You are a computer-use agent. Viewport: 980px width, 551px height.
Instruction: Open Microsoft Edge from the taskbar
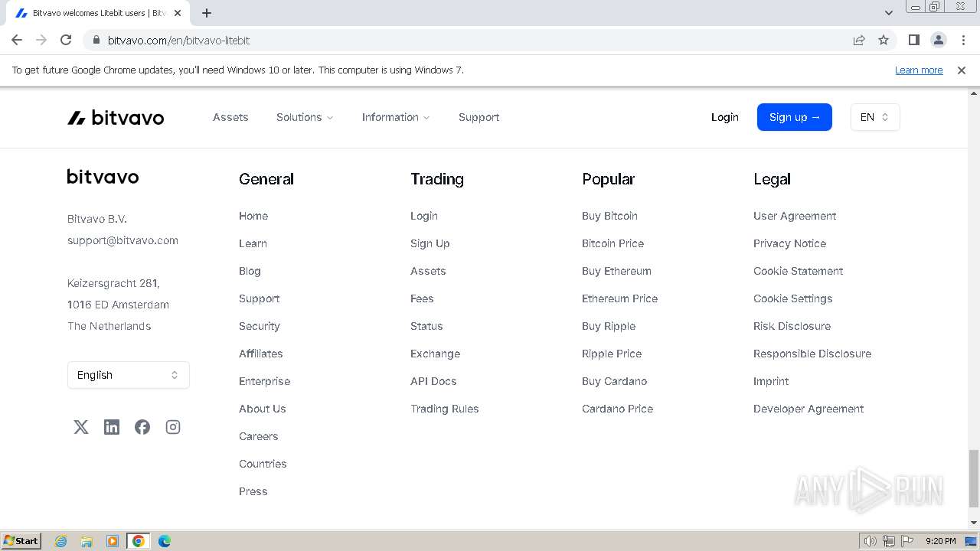pos(164,541)
